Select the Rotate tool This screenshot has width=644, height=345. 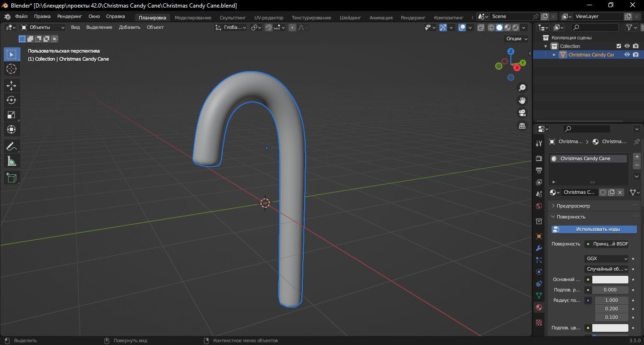point(11,100)
